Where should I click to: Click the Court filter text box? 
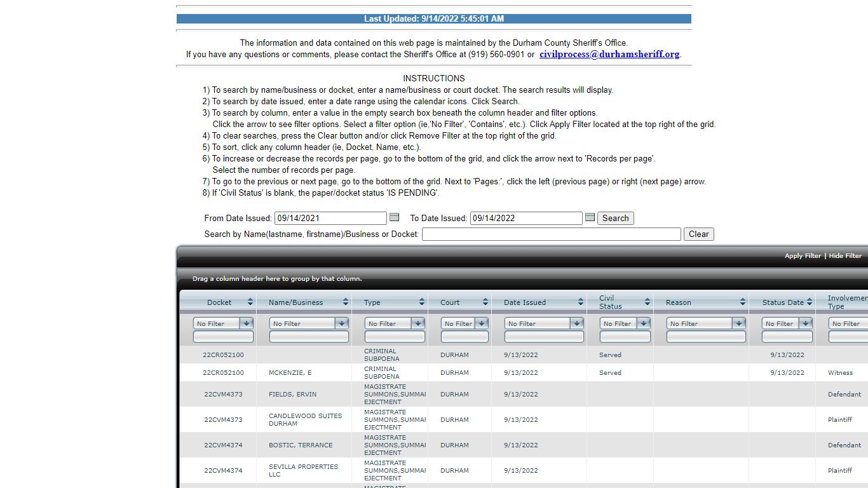coord(465,337)
